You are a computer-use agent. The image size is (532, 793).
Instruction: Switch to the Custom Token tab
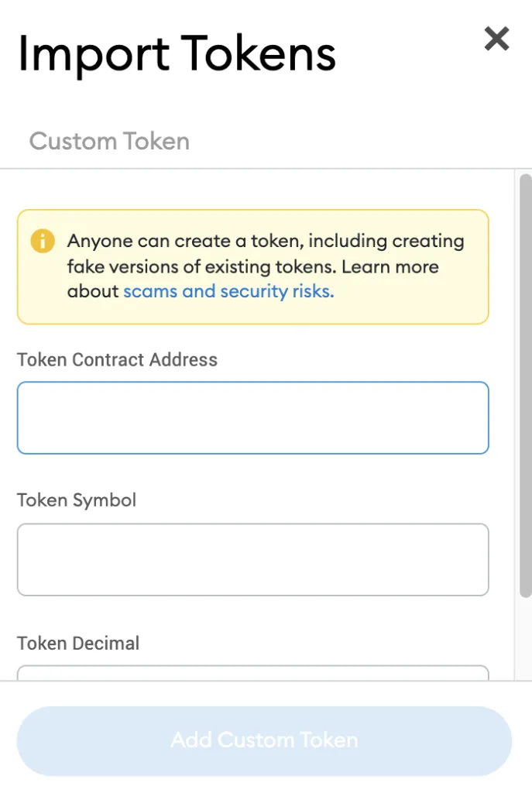click(x=109, y=141)
